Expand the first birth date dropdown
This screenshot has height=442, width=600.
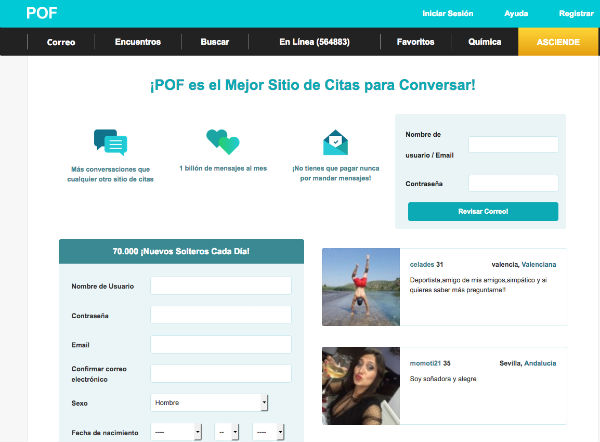tap(176, 432)
